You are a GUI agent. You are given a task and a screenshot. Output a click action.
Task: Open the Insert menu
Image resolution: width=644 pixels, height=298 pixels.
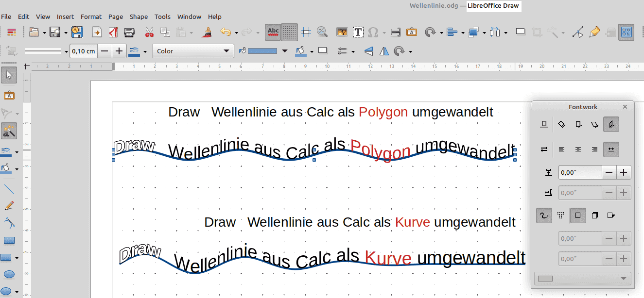pos(65,17)
